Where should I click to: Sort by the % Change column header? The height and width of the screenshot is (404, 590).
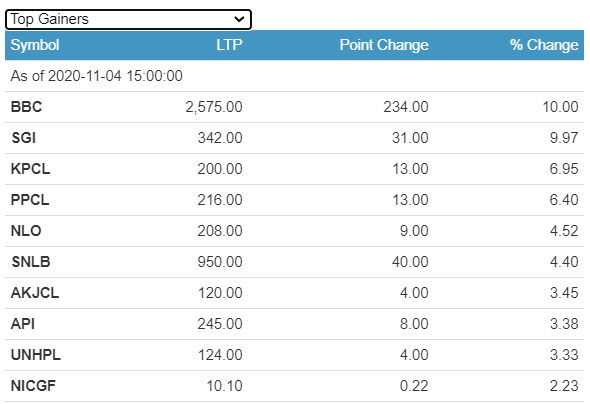[544, 45]
